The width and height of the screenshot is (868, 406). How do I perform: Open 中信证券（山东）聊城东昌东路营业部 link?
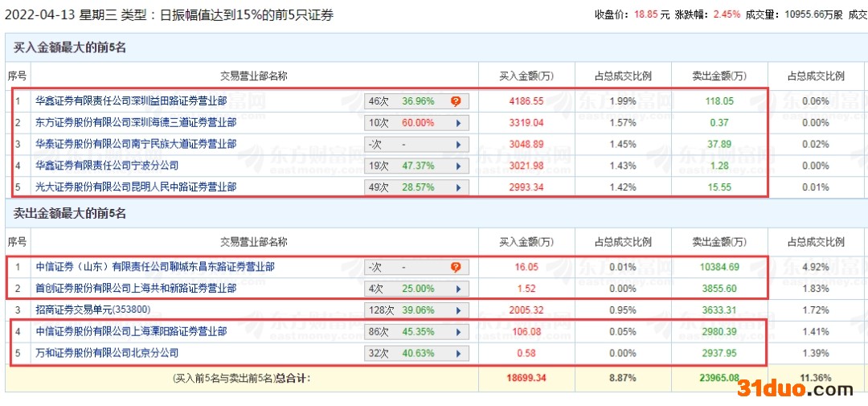click(x=155, y=267)
